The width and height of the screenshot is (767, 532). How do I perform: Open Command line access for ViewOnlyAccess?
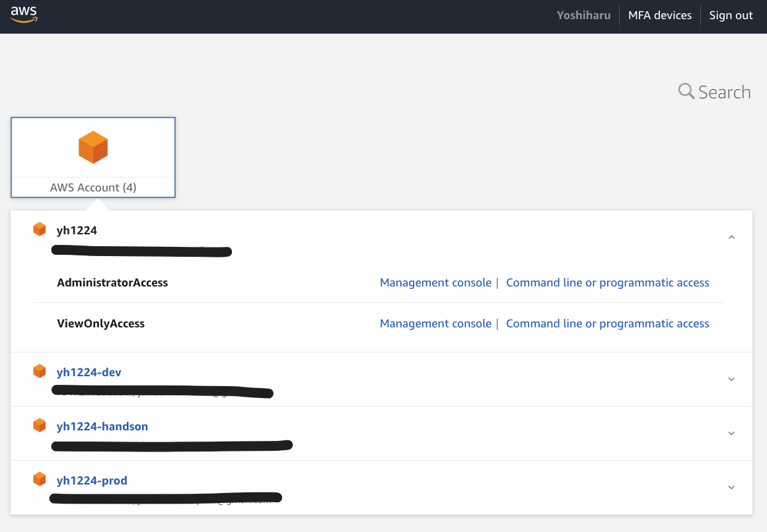point(607,323)
